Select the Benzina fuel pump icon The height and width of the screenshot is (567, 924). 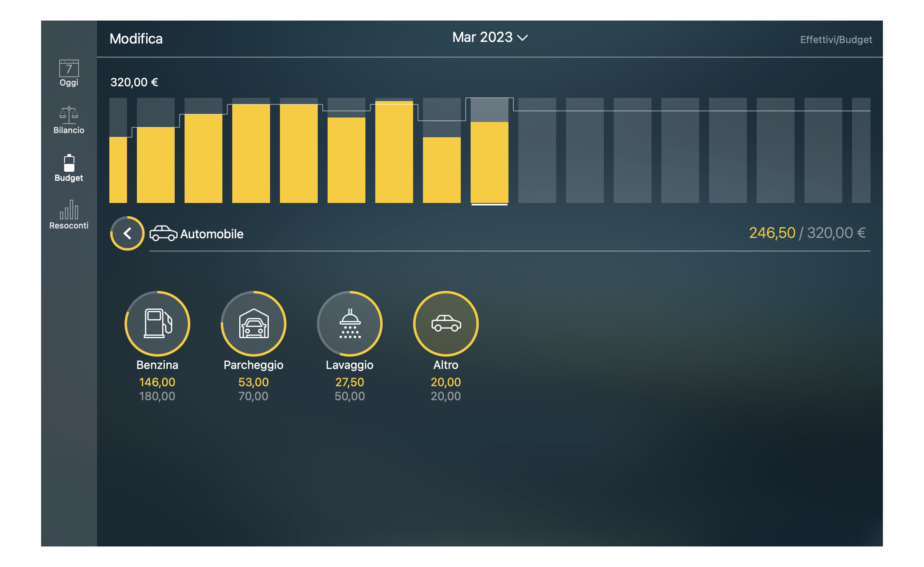[x=157, y=323]
